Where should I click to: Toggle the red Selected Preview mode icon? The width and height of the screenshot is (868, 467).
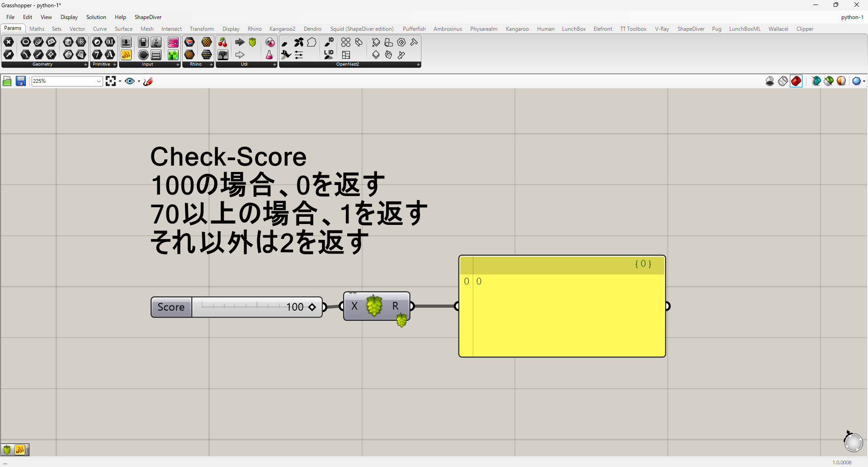(796, 81)
